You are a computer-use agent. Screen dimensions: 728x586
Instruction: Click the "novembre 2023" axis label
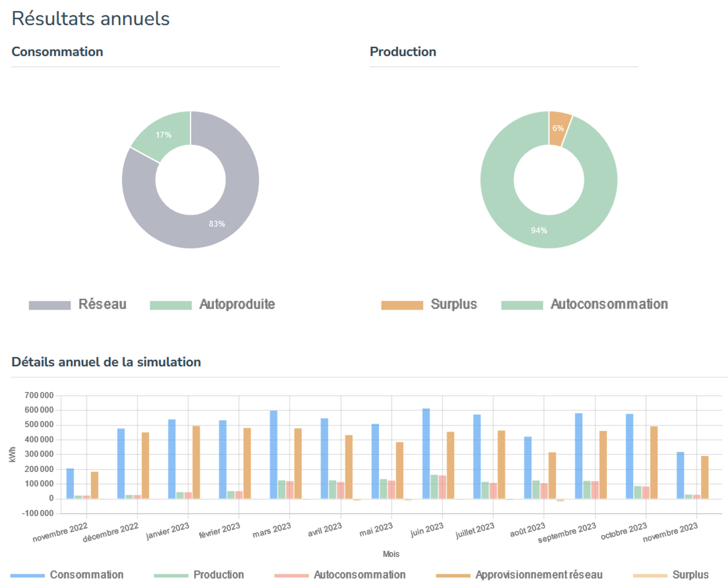[670, 532]
